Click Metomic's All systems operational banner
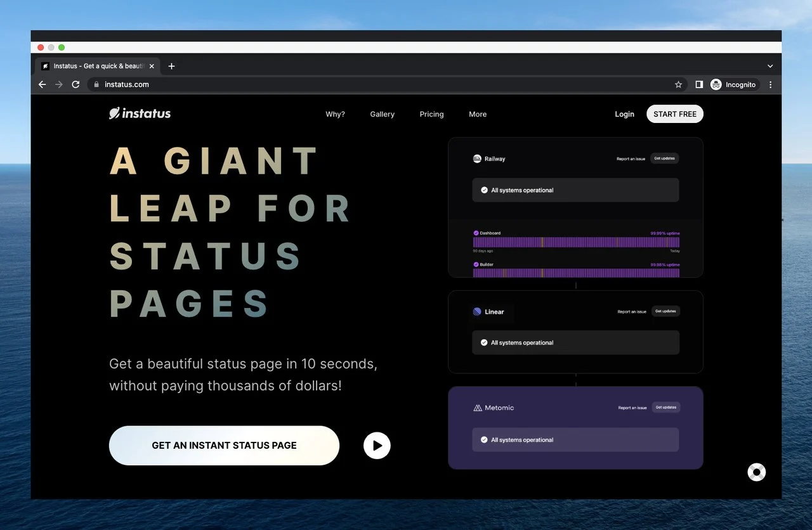 coord(575,440)
